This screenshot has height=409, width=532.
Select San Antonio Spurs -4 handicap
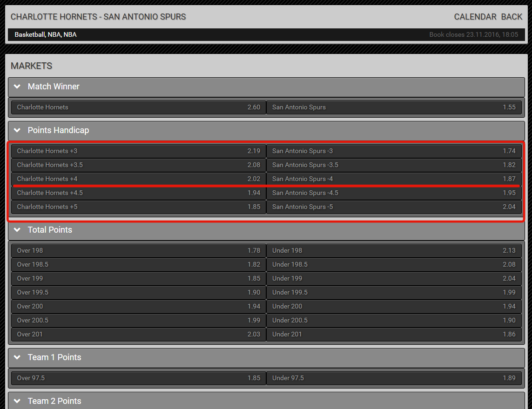394,179
